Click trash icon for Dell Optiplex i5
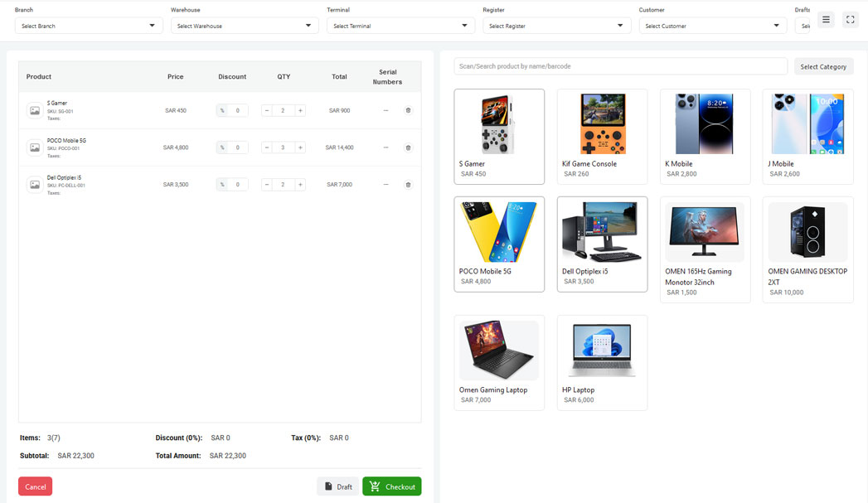This screenshot has height=503, width=868. 408,185
